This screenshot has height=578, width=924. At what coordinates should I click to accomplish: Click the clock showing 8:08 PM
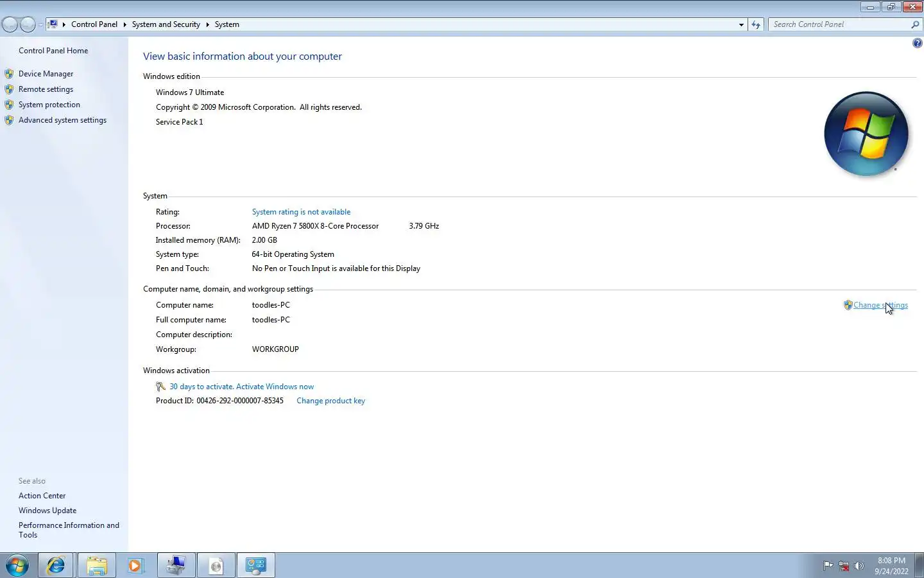point(891,566)
